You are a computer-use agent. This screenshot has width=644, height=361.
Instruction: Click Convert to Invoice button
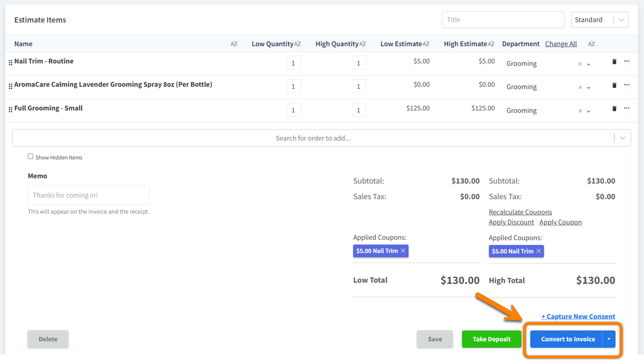click(566, 339)
